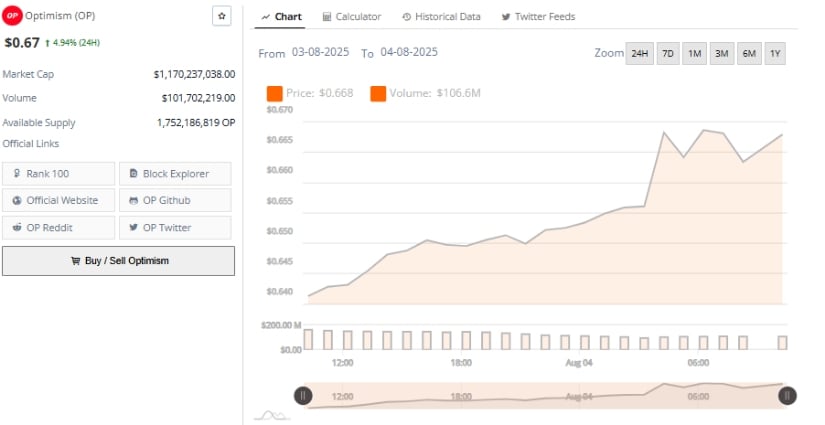Click the Aug 04 x-axis label

coord(579,363)
